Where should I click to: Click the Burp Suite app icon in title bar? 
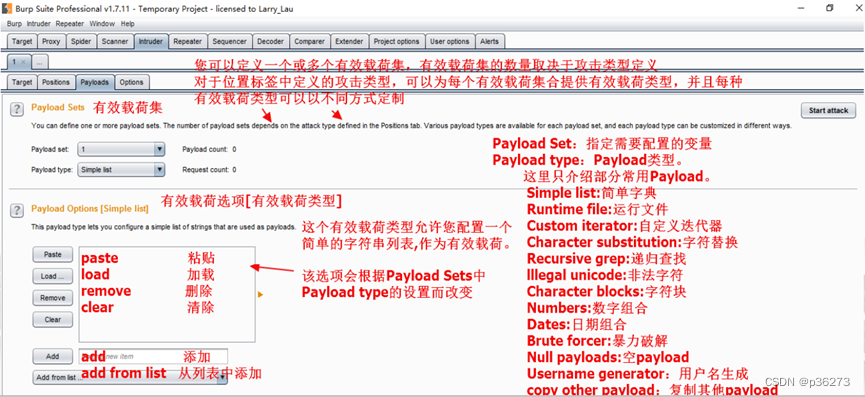6,8
